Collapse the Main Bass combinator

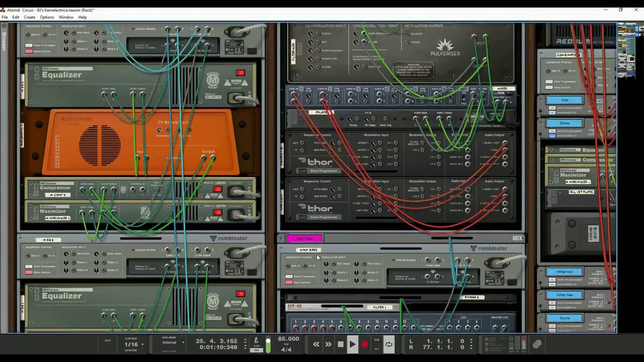click(281, 249)
